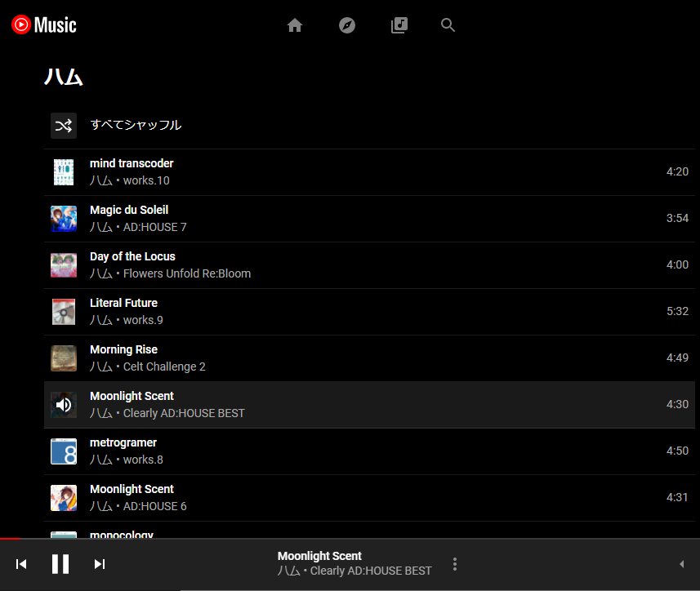Open Clearly AD:HOUSE BEST link in song list

[x=184, y=413]
